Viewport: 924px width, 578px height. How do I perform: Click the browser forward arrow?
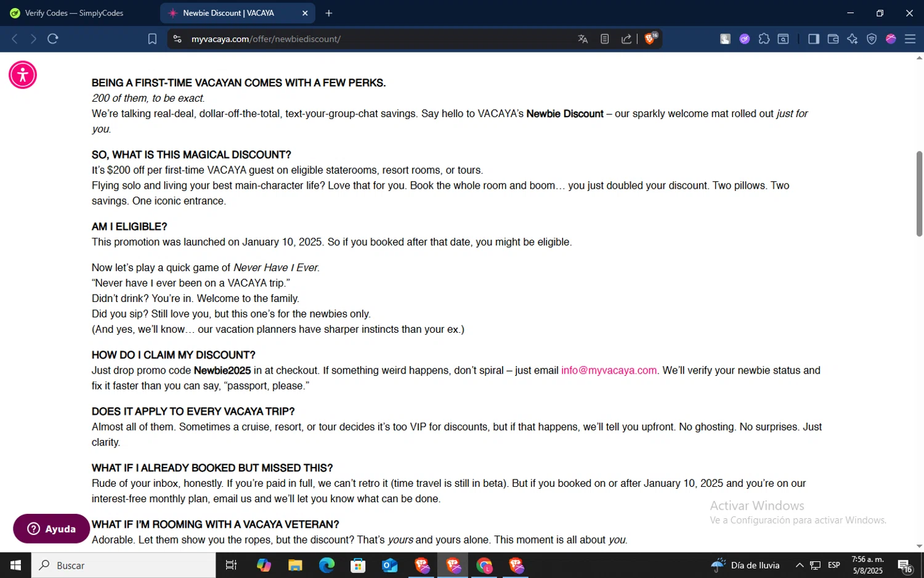(33, 39)
